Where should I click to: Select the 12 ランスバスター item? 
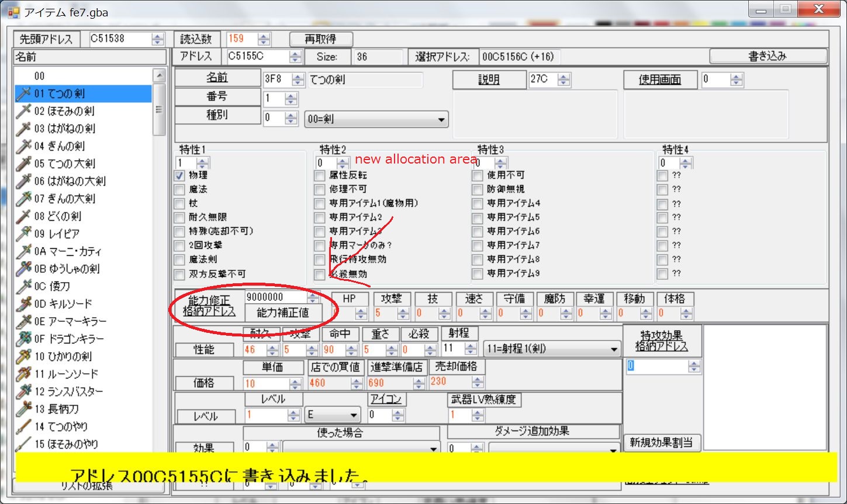tap(68, 391)
